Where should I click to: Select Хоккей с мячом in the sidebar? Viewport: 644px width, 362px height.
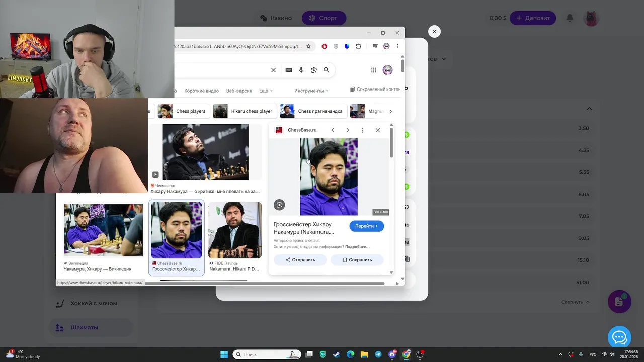pyautogui.click(x=91, y=303)
